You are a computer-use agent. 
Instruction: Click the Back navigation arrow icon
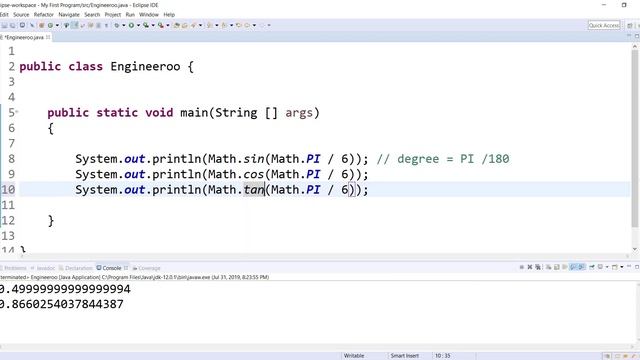(x=247, y=25)
